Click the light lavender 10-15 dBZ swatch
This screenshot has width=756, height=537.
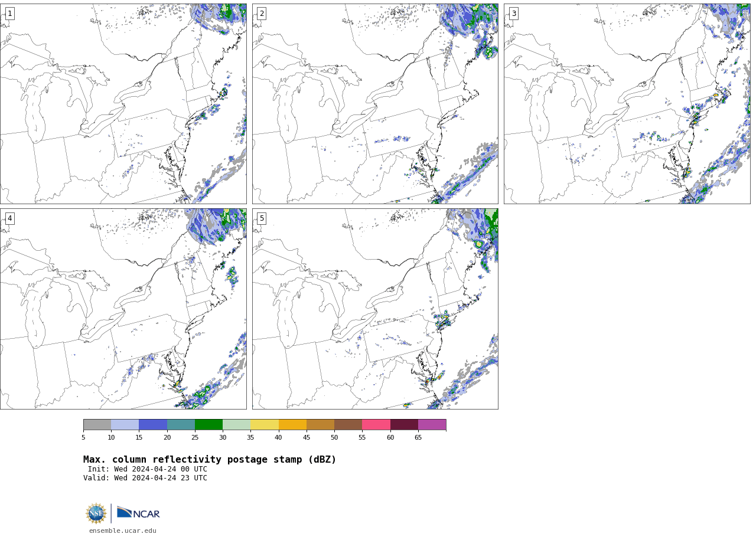125,425
